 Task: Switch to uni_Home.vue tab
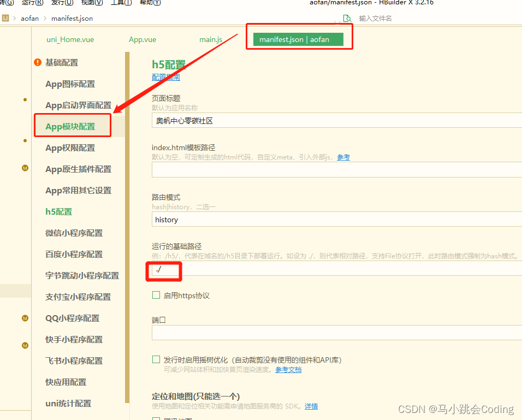click(x=70, y=40)
